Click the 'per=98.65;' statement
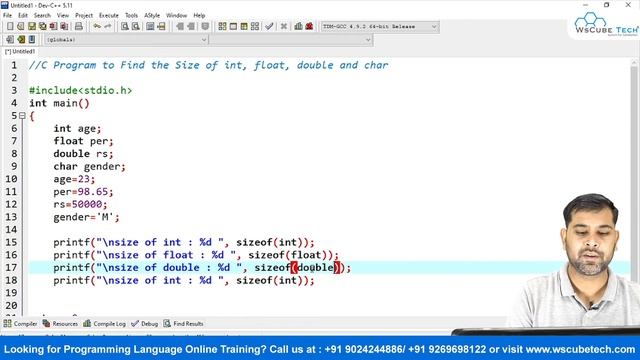 (83, 191)
